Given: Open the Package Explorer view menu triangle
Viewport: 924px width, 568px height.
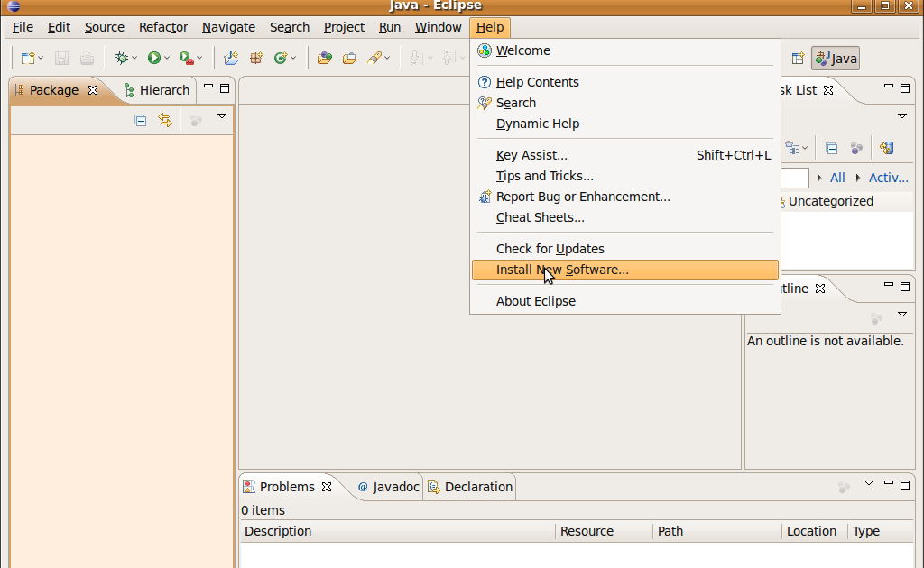Looking at the screenshot, I should (x=222, y=116).
